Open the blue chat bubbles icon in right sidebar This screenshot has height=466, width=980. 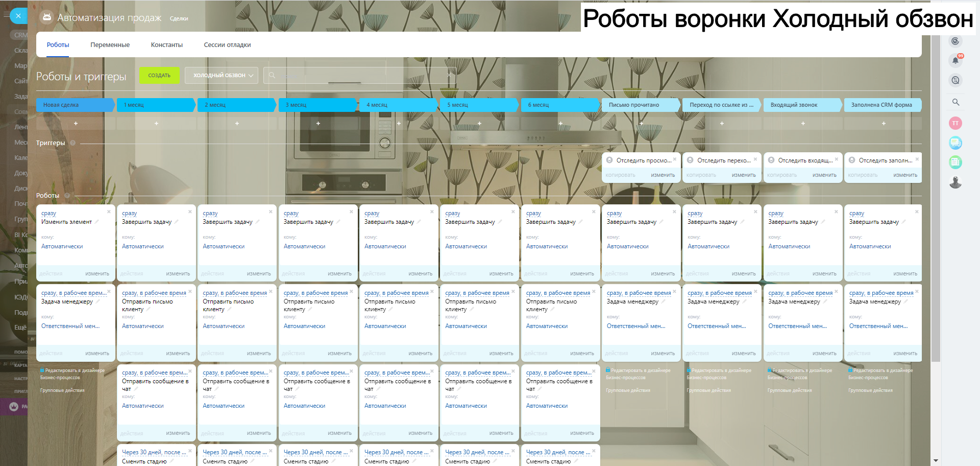[x=955, y=143]
